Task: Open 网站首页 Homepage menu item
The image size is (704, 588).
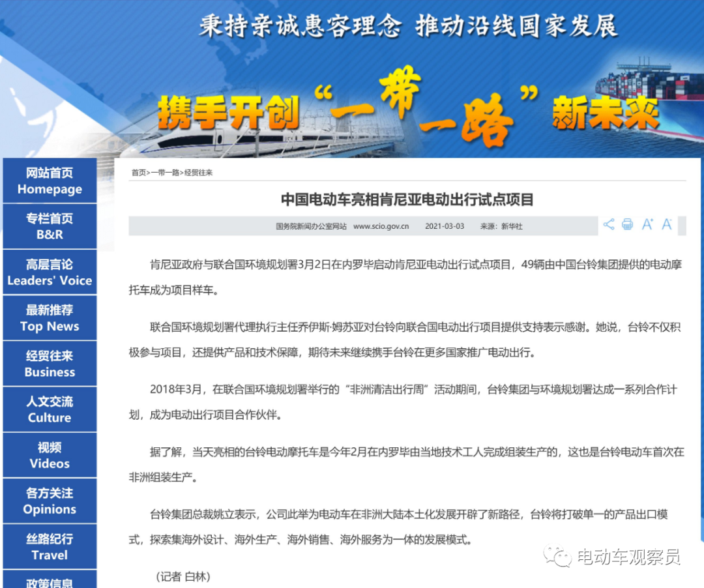Action: point(50,181)
